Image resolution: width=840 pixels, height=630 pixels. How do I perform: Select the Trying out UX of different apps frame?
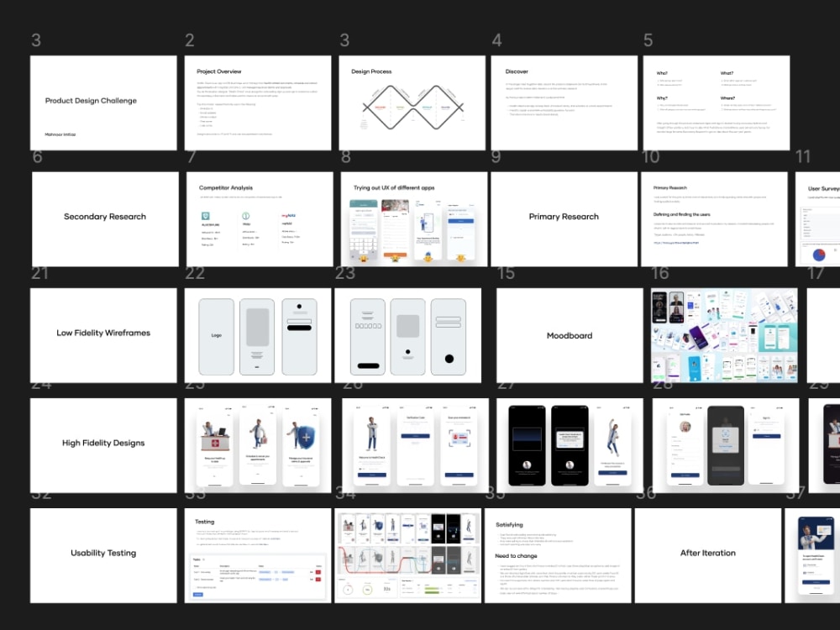(x=413, y=219)
